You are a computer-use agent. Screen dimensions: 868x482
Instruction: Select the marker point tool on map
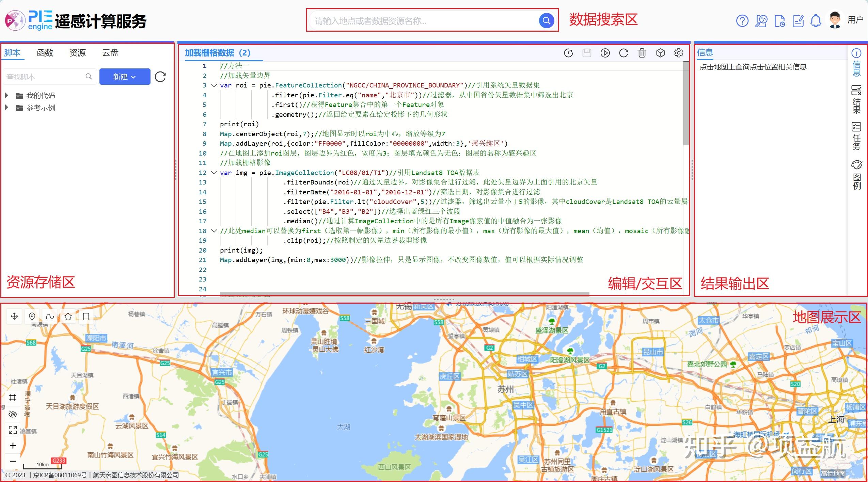point(32,316)
